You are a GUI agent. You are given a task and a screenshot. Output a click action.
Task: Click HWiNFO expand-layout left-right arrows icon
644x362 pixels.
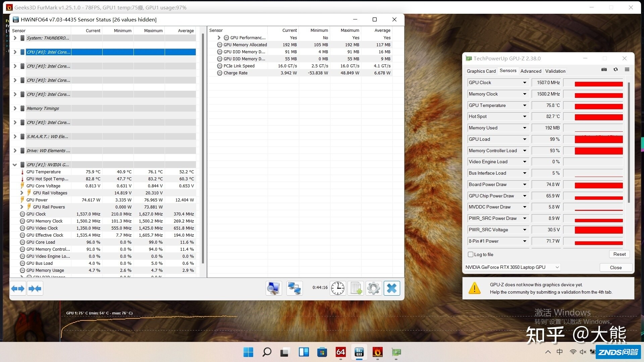point(18,288)
